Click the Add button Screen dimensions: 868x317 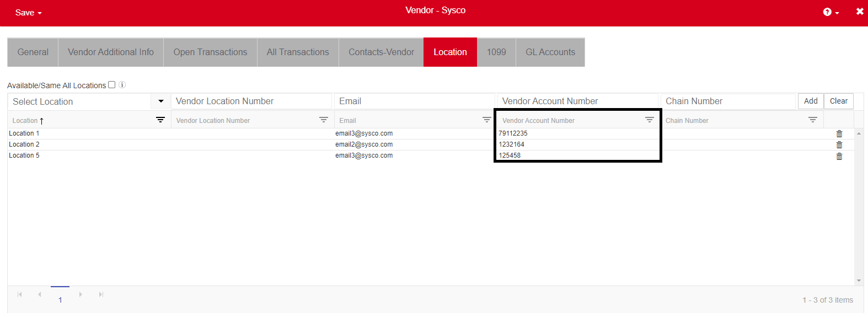click(811, 101)
